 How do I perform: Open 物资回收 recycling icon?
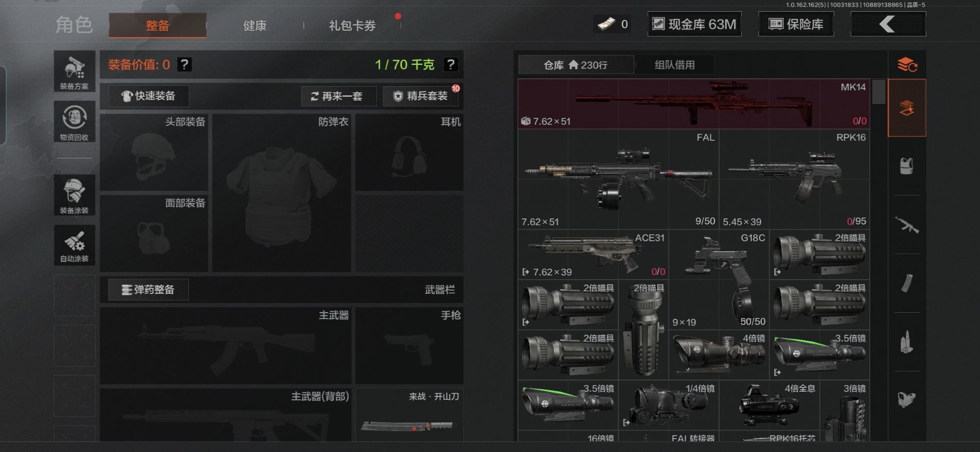pyautogui.click(x=75, y=121)
